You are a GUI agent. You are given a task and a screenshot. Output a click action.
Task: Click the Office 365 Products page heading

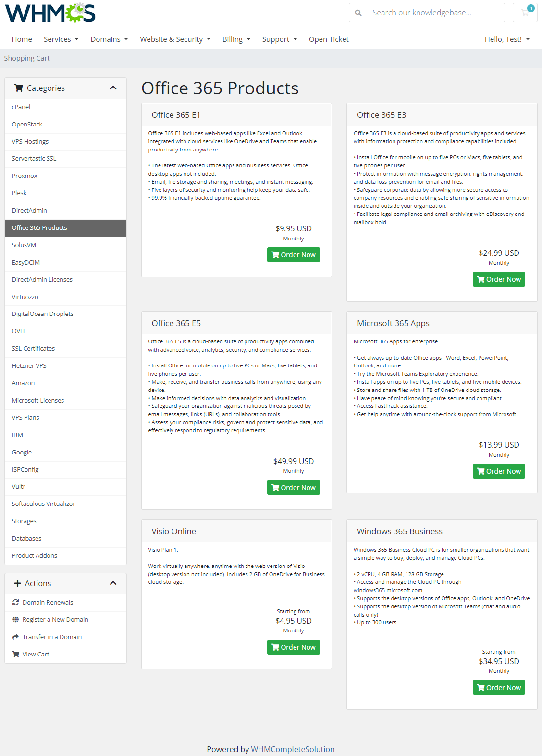[x=220, y=88]
